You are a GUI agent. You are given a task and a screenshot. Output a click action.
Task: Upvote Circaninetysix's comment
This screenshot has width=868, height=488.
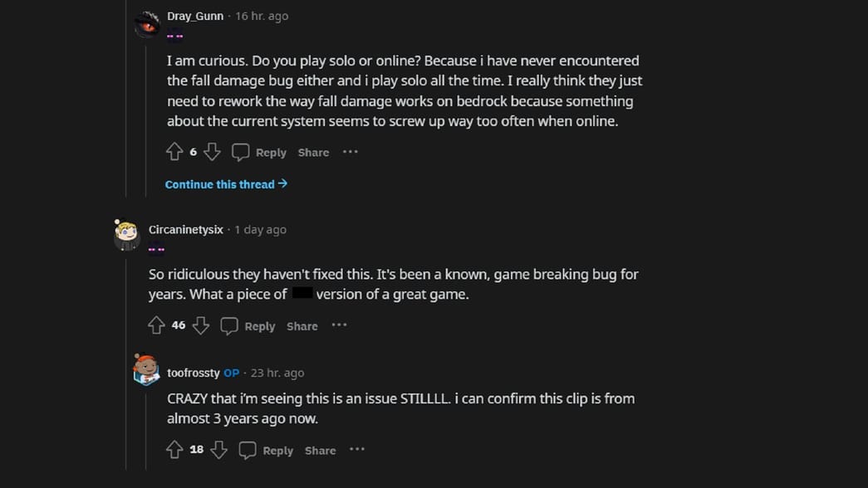(x=155, y=325)
